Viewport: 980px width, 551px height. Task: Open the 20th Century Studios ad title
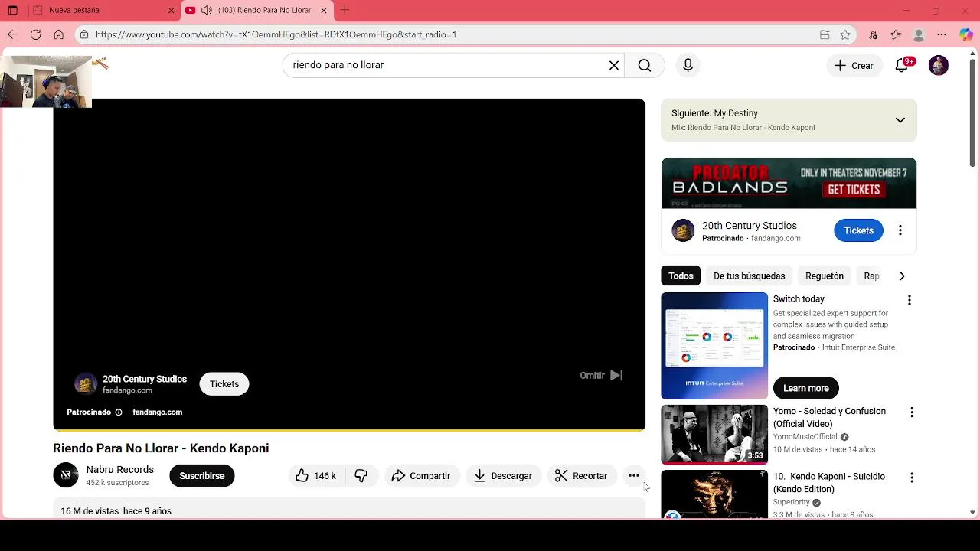[750, 226]
